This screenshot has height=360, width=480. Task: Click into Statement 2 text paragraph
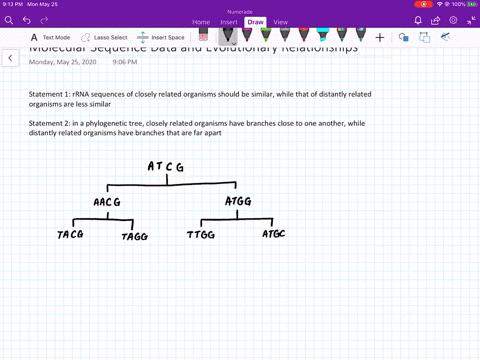click(197, 128)
